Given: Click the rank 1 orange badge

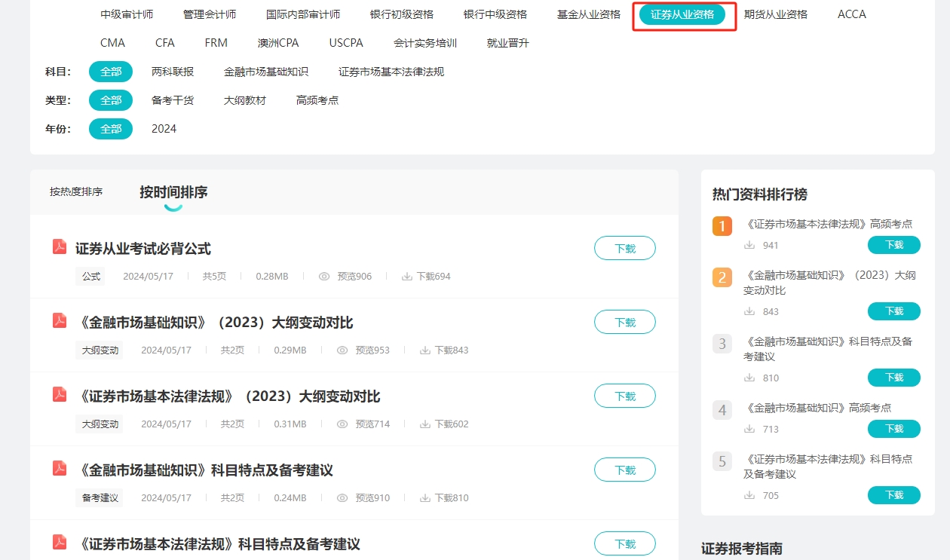Looking at the screenshot, I should (x=722, y=226).
